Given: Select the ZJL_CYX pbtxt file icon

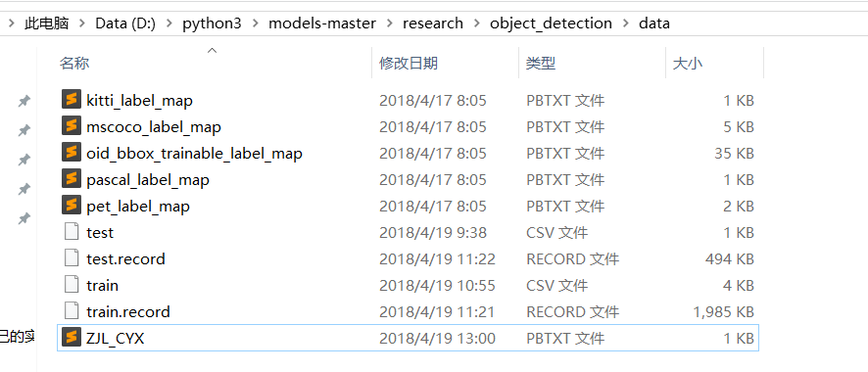Looking at the screenshot, I should click(71, 338).
